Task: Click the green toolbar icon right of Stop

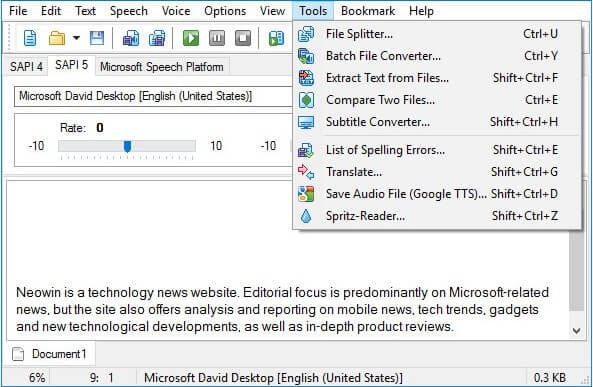Action: click(x=276, y=38)
